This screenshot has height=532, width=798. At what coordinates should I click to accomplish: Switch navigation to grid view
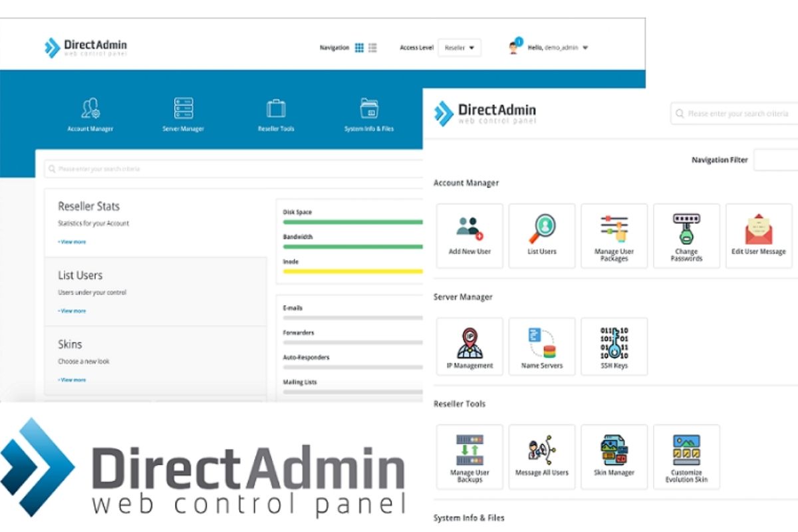click(x=359, y=48)
